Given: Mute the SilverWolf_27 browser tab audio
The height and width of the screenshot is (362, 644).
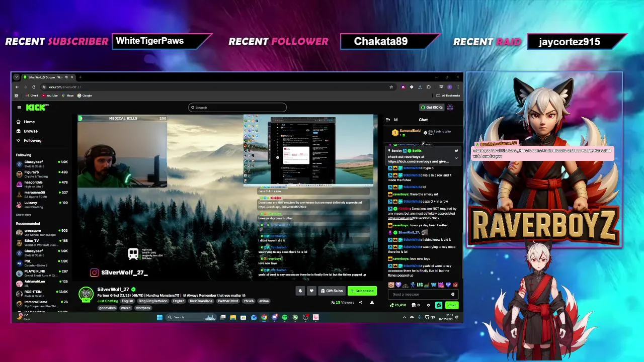Looking at the screenshot, I should tap(65, 77).
